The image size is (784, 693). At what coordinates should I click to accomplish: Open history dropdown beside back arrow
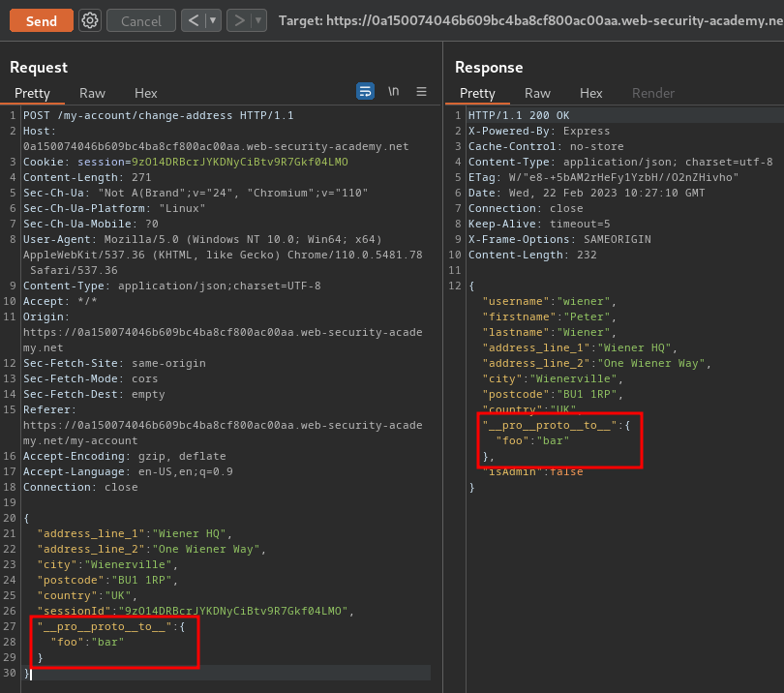(214, 20)
